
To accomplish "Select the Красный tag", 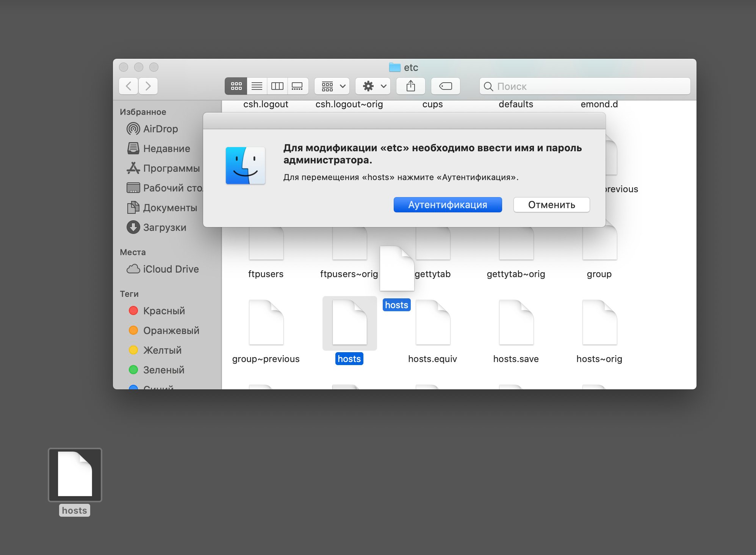I will pos(164,311).
